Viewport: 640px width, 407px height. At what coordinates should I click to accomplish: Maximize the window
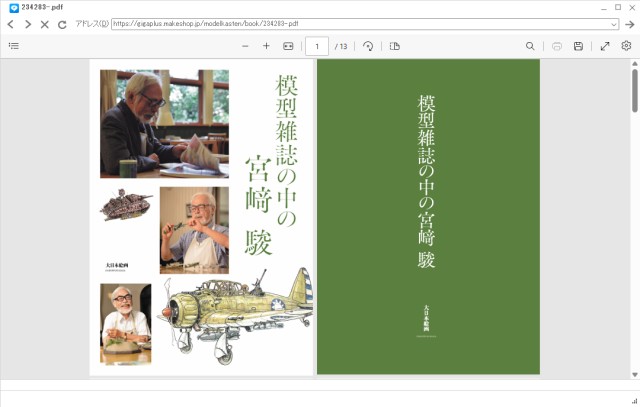[618, 7]
